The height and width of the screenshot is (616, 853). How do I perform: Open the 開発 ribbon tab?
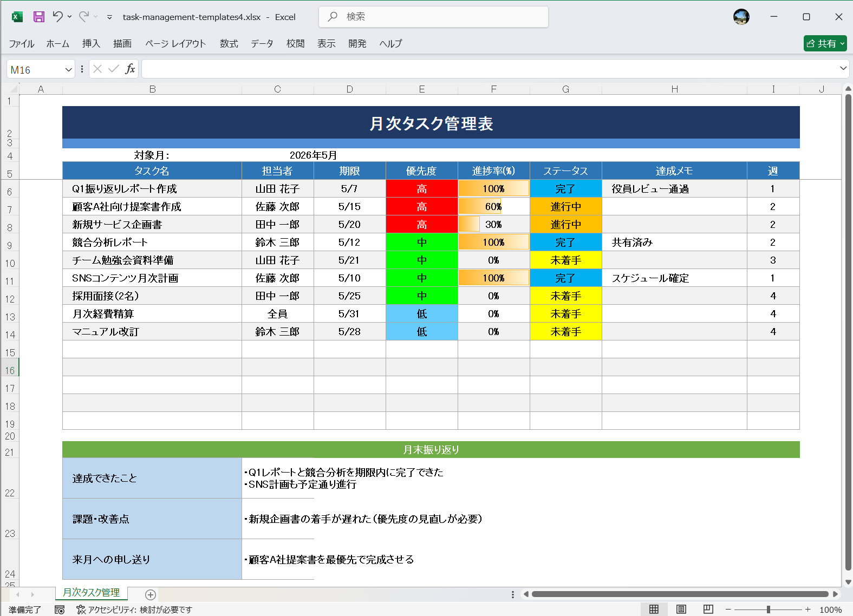[x=357, y=43]
